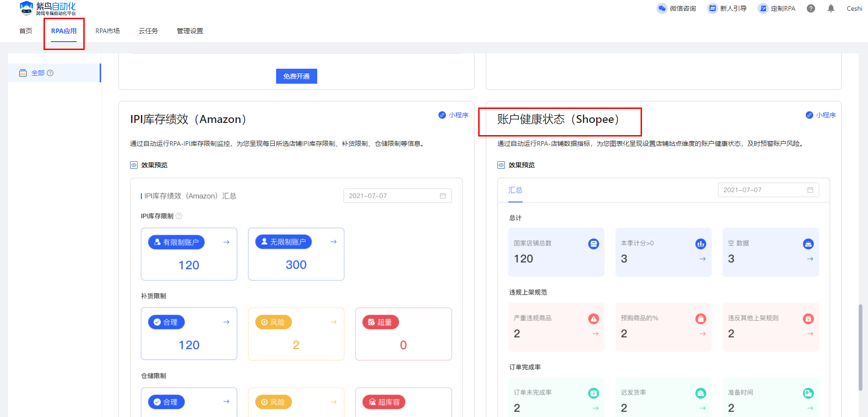Open date picker 2021-07-07 in Shopee preview

click(x=768, y=190)
